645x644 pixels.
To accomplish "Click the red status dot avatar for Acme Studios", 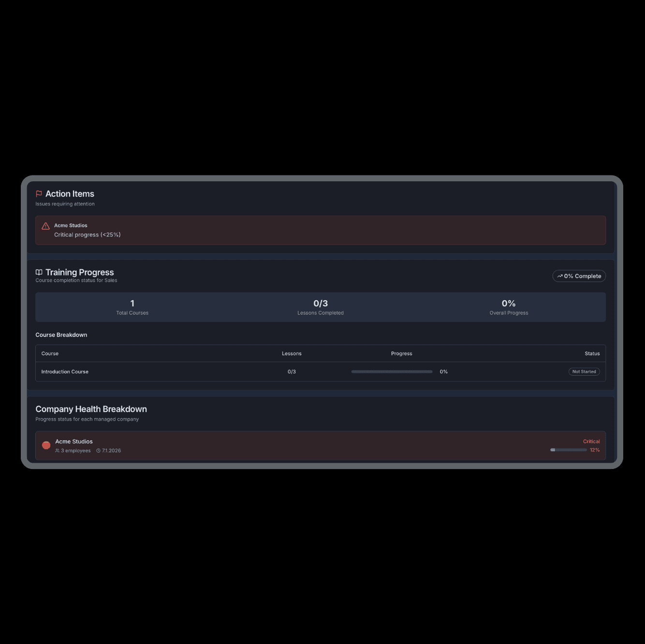I will pos(46,445).
